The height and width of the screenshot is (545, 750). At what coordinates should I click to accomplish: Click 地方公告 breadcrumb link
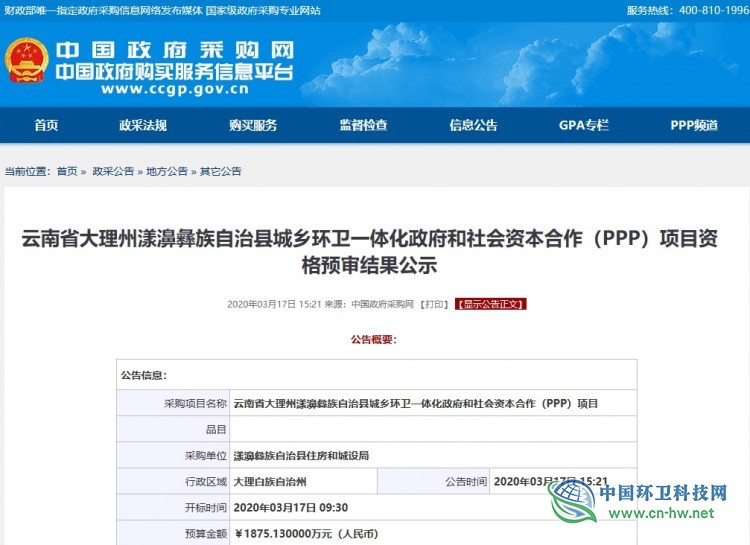tap(167, 171)
